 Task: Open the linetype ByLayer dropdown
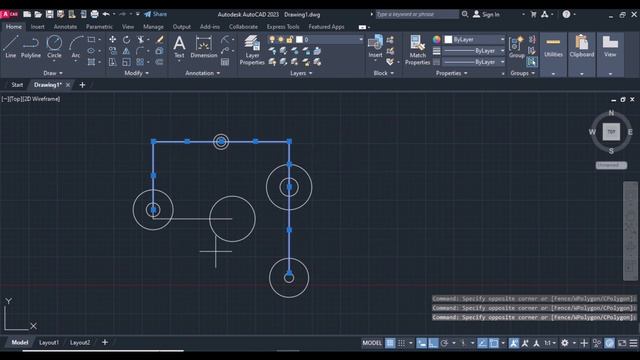(x=475, y=62)
